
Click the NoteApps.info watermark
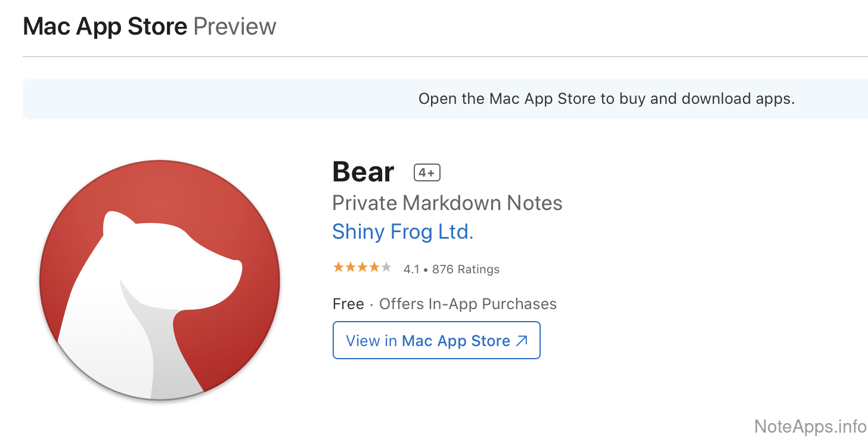pos(810,427)
